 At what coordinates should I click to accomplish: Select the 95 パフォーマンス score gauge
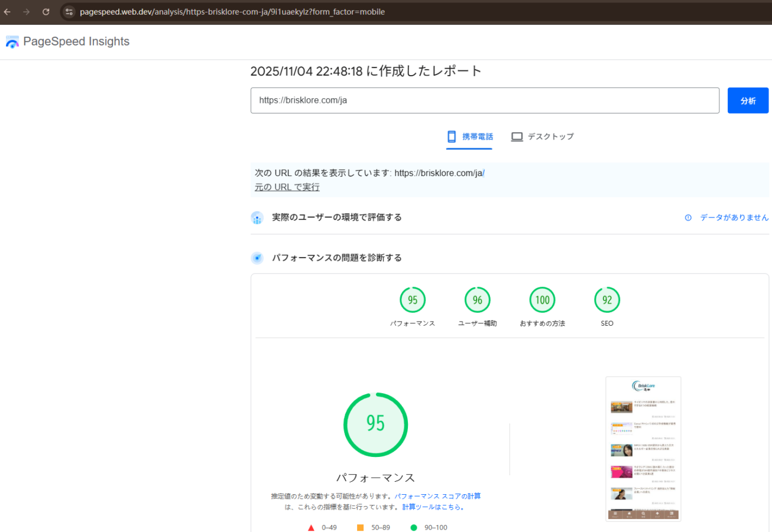click(413, 300)
